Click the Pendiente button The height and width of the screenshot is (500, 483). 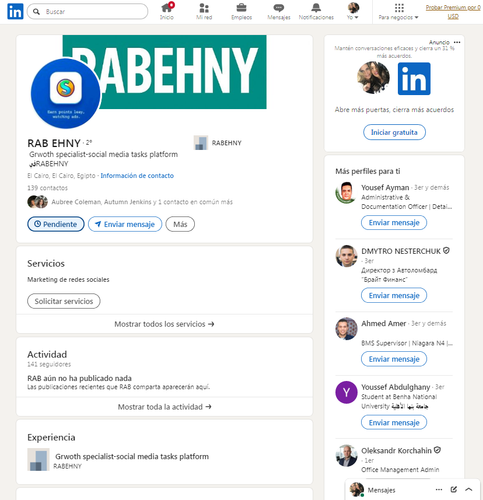tap(56, 224)
